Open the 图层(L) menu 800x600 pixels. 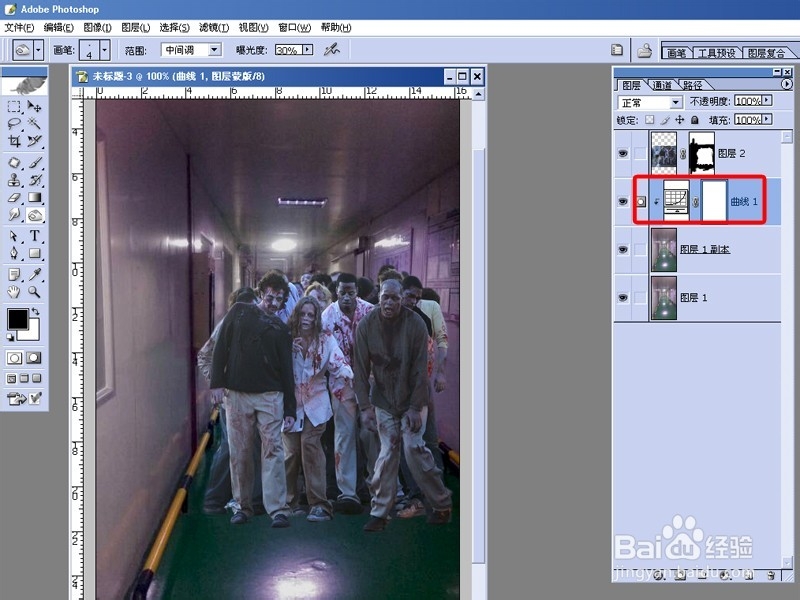coord(136,28)
